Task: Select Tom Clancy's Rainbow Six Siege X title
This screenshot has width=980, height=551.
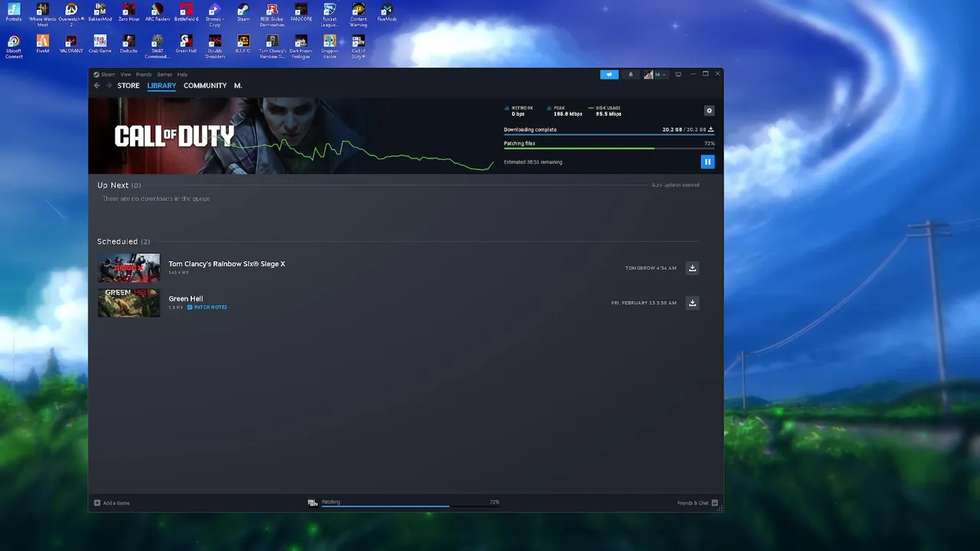Action: (x=227, y=264)
